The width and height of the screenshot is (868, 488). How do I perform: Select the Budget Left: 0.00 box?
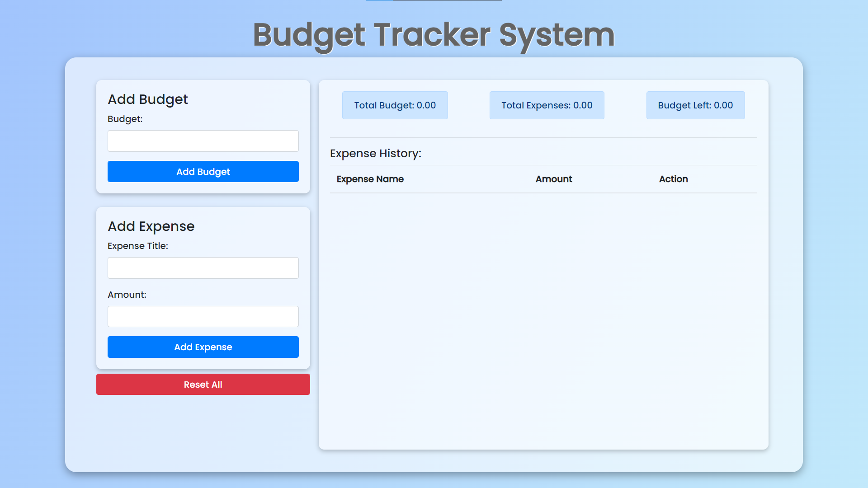coord(695,105)
